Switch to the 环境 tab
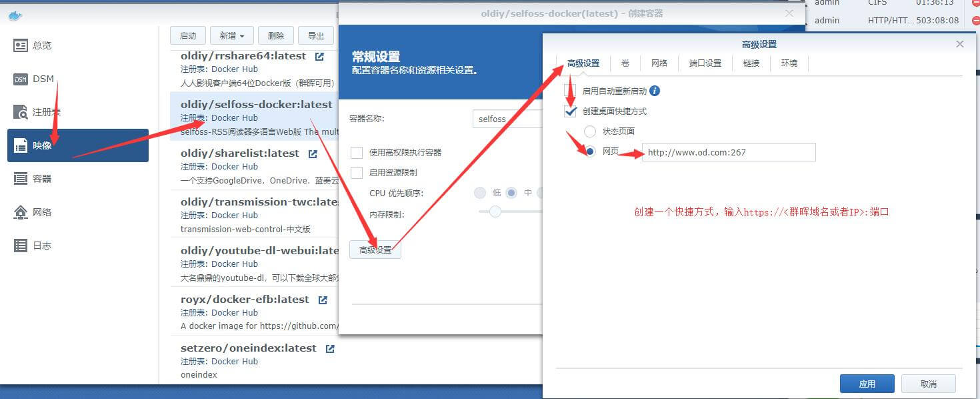The height and width of the screenshot is (399, 980). click(x=789, y=63)
